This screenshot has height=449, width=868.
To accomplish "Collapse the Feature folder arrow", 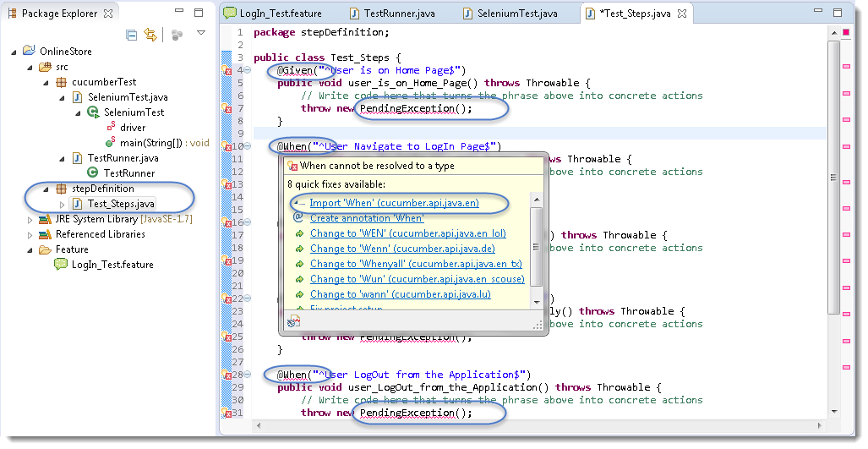I will tap(30, 250).
